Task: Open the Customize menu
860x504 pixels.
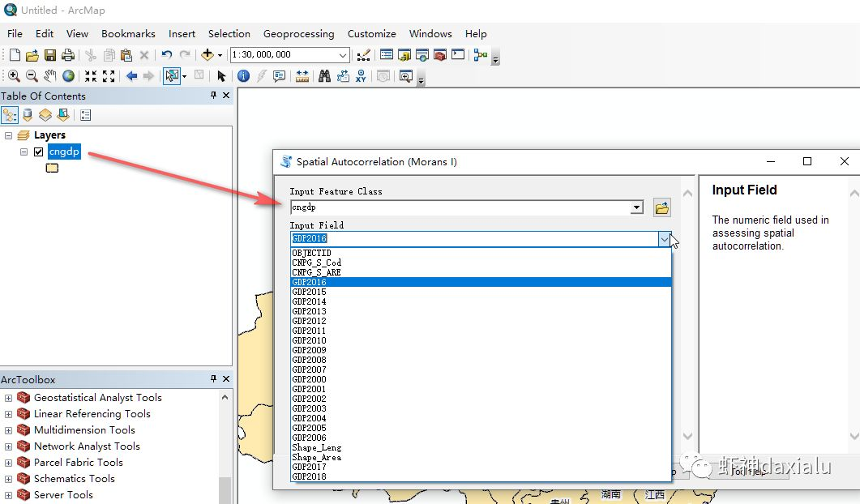Action: pos(372,33)
